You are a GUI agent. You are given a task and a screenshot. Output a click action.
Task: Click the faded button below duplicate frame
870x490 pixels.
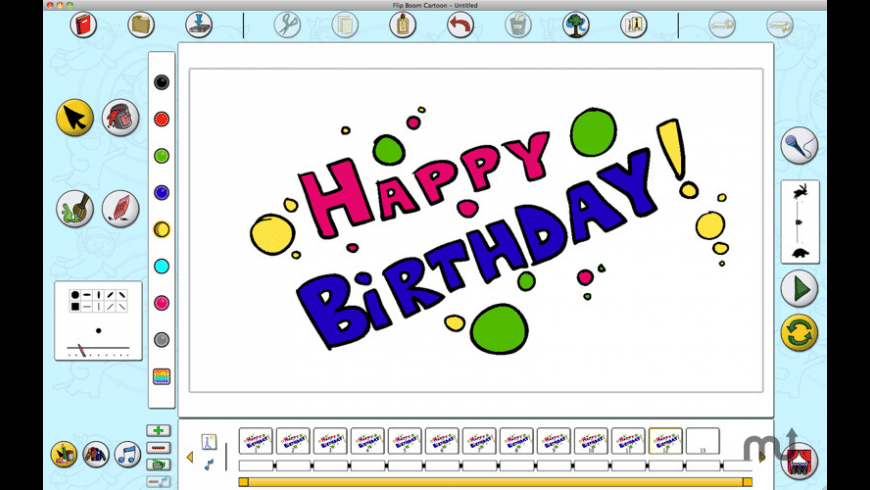click(159, 482)
